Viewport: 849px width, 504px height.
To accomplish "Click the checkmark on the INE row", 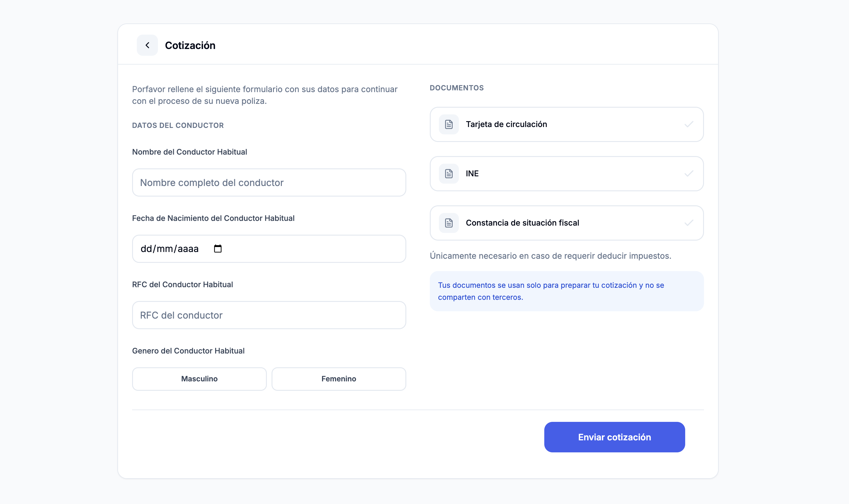I will [689, 174].
